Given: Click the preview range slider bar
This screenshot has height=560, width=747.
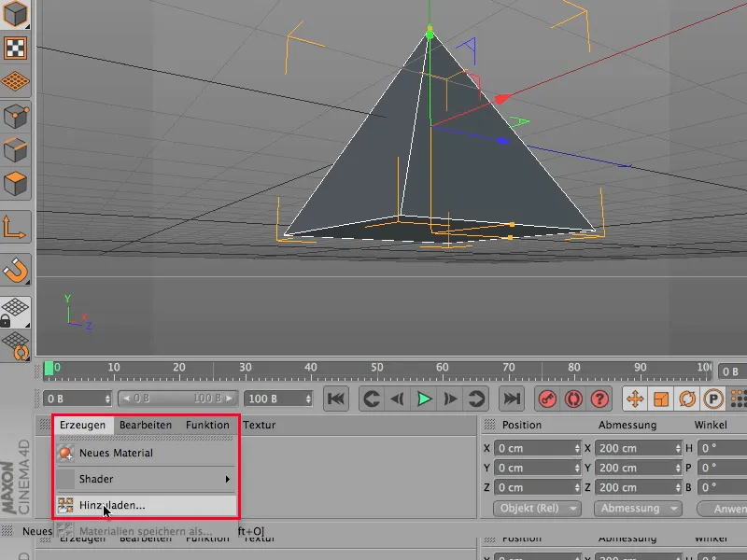Looking at the screenshot, I should 177,399.
